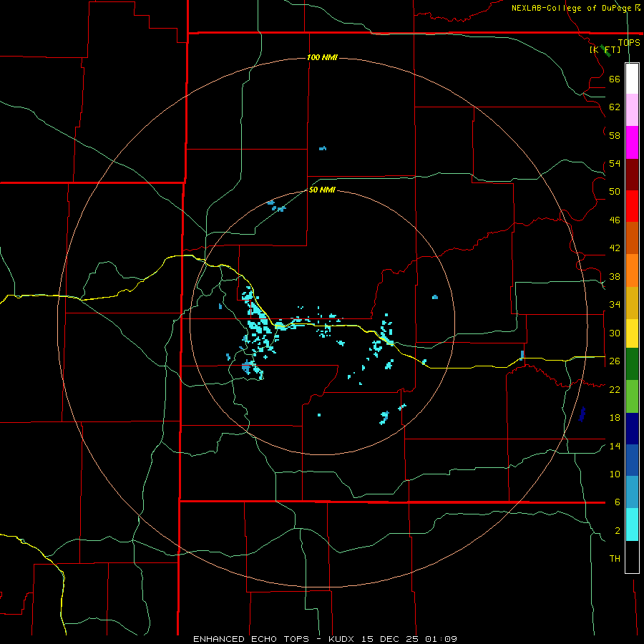The width and height of the screenshot is (644, 644).
Task: Click the KUDX station identifier
Action: 343,639
